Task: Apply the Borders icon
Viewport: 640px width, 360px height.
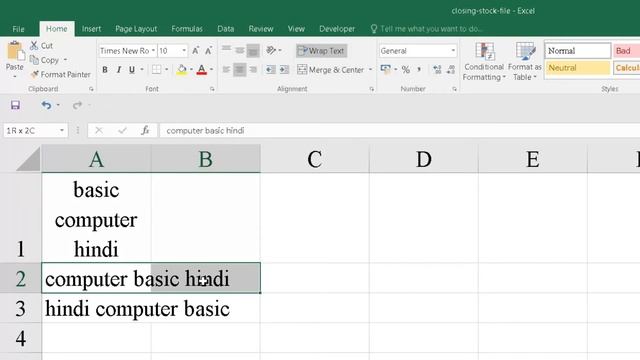Action: (156, 69)
